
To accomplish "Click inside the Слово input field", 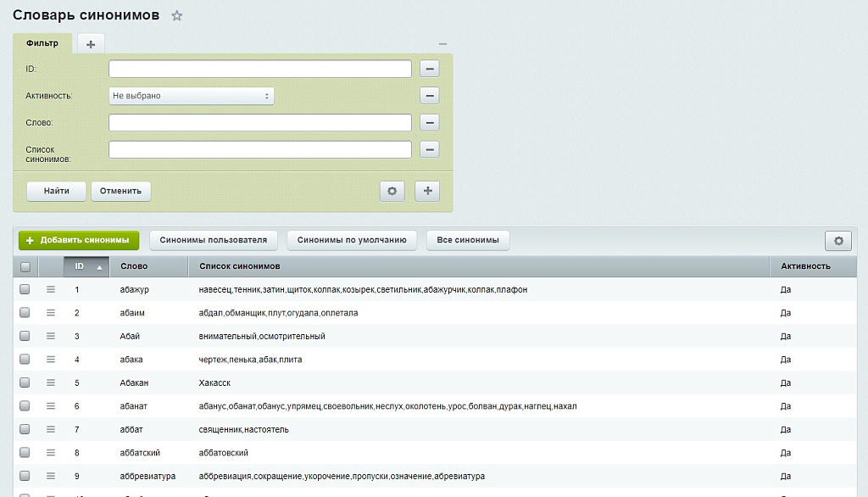I will (x=260, y=123).
